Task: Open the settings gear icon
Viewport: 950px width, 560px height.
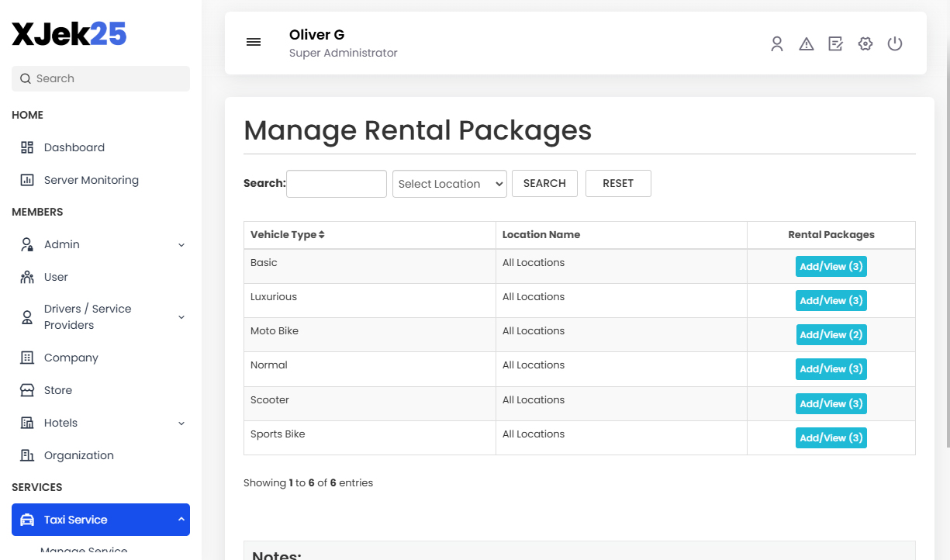Action: [x=865, y=43]
